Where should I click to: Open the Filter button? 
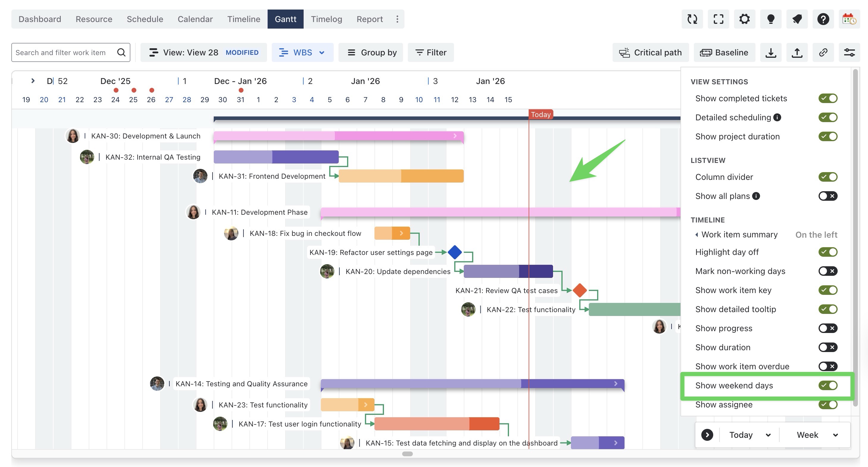(431, 53)
